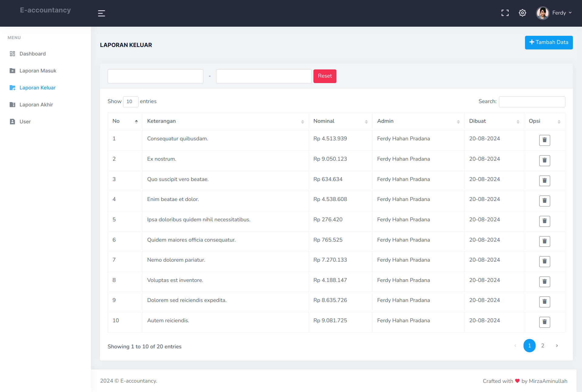Enter fullscreen mode via header icon
The image size is (582, 392).
[x=505, y=13]
